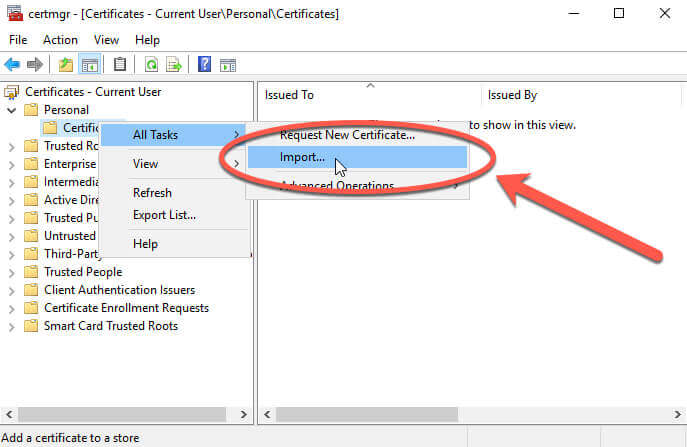The height and width of the screenshot is (447, 687).
Task: Select Certificate Enrollment Requests tree item
Action: 126,308
